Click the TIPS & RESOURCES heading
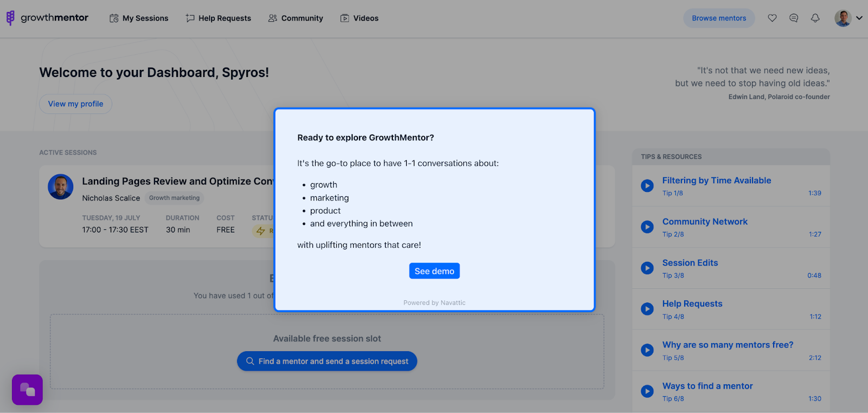 [x=671, y=157]
